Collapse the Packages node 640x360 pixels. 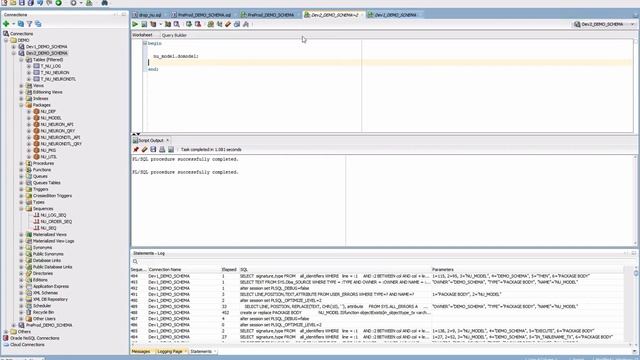(21, 105)
